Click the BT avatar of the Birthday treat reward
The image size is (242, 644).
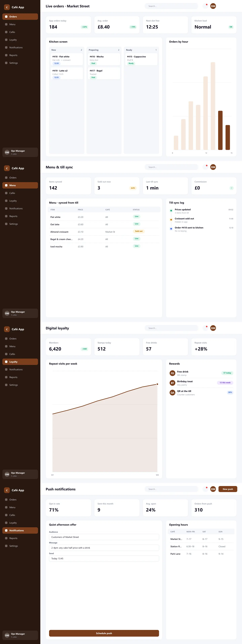tap(172, 383)
